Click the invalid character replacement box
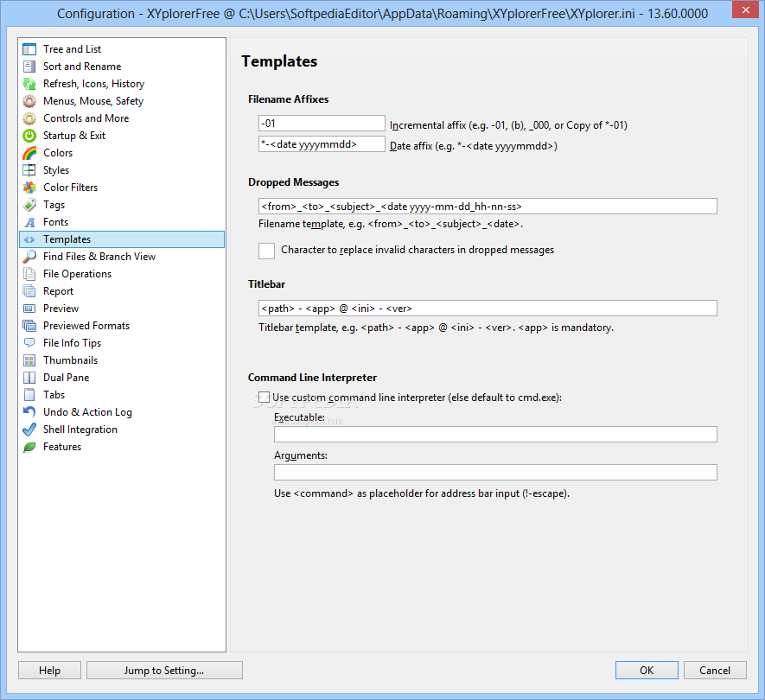Image resolution: width=765 pixels, height=700 pixels. pyautogui.click(x=266, y=251)
